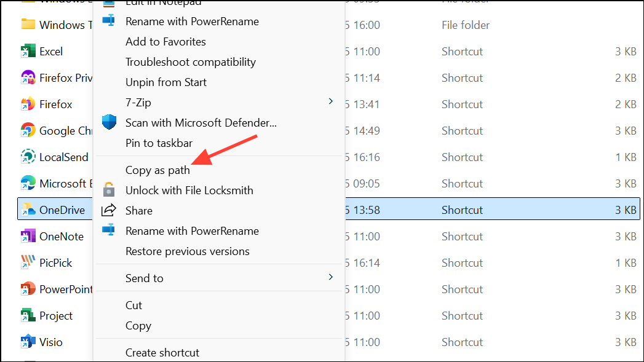Open PowerPoint from the sidebar
This screenshot has width=644, height=362.
pyautogui.click(x=62, y=289)
